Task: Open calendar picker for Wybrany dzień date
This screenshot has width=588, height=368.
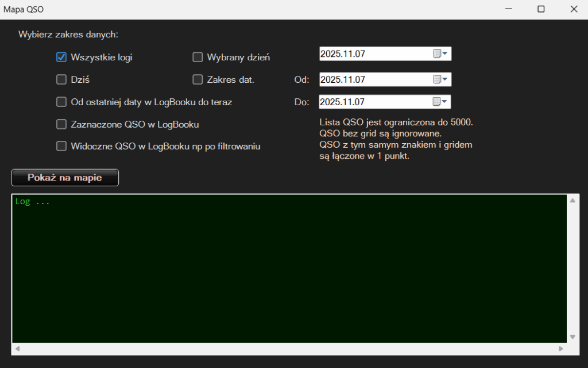Action: (440, 54)
